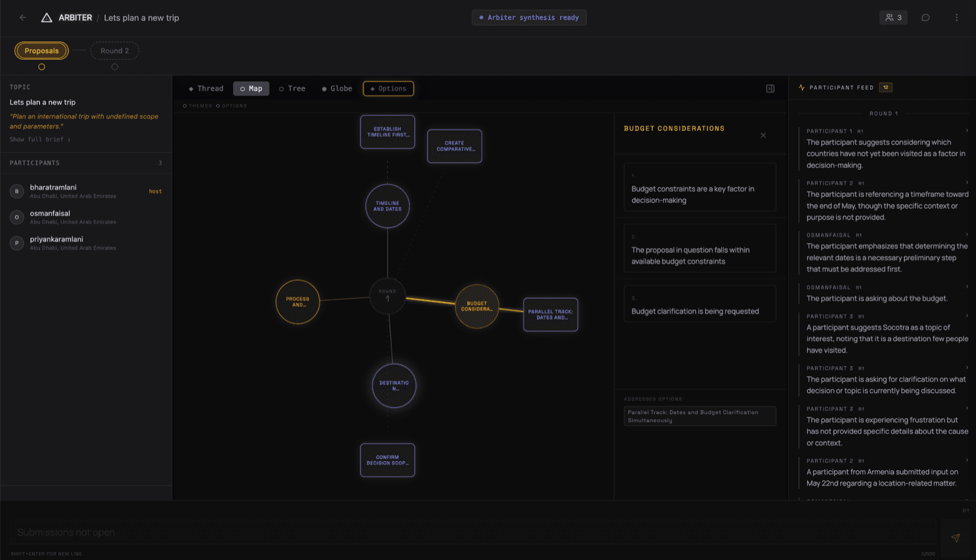Click bharatramlani avatar B

16,191
